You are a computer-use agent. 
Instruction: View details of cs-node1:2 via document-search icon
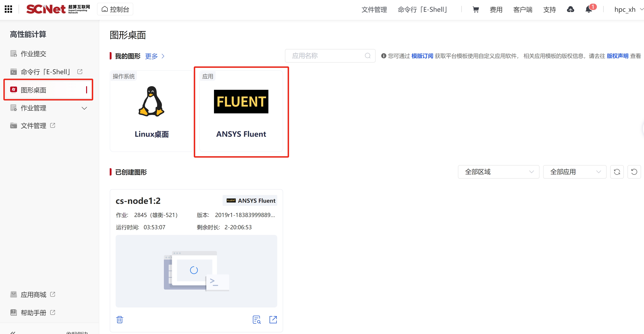(x=257, y=319)
